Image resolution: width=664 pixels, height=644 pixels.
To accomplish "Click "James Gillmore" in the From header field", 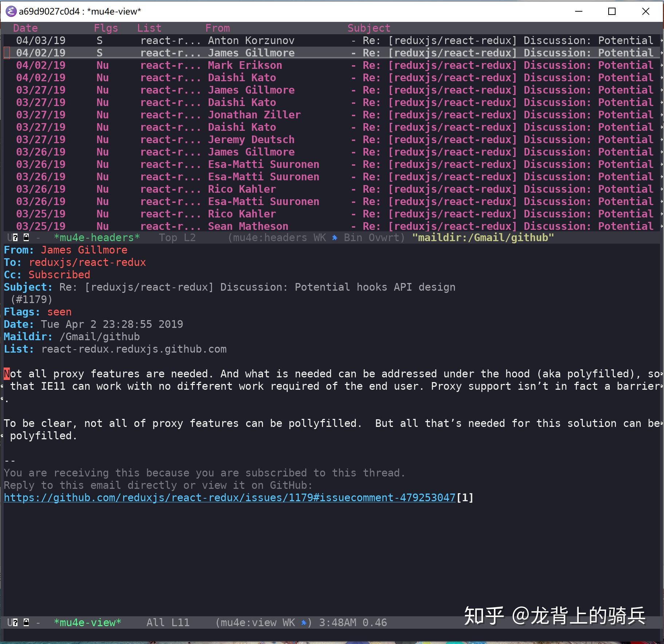I will coord(83,250).
